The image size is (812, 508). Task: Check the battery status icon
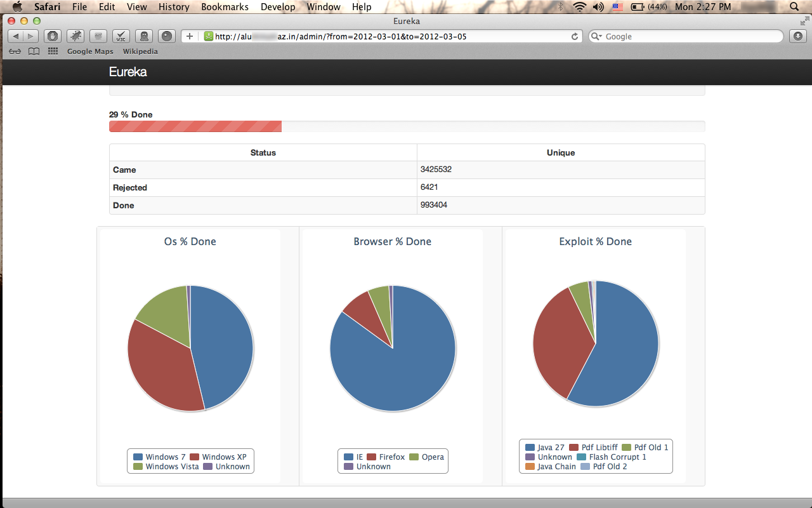638,7
